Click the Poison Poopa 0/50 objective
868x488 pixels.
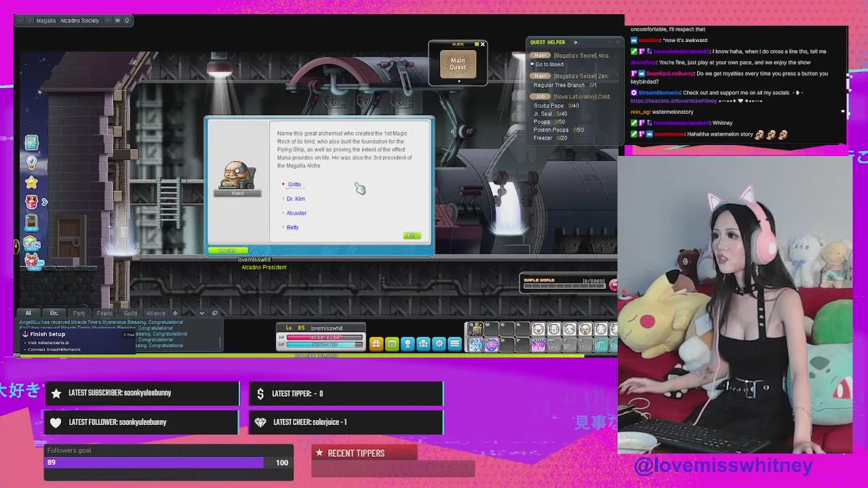pos(559,130)
